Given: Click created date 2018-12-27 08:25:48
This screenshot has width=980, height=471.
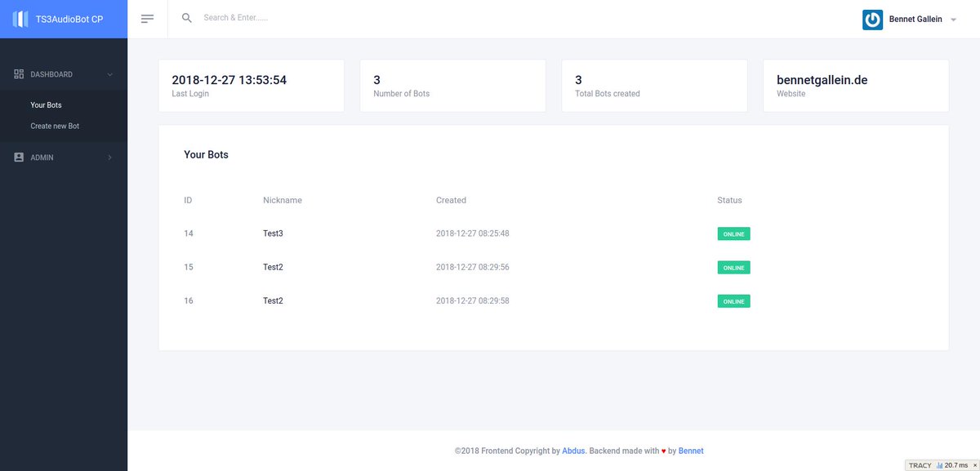Looking at the screenshot, I should click(473, 233).
